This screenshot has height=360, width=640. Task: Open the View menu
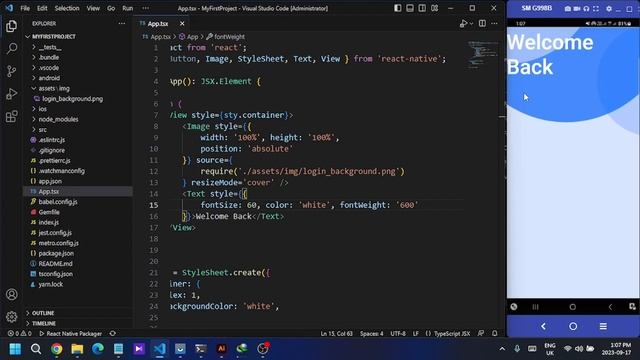pyautogui.click(x=93, y=8)
